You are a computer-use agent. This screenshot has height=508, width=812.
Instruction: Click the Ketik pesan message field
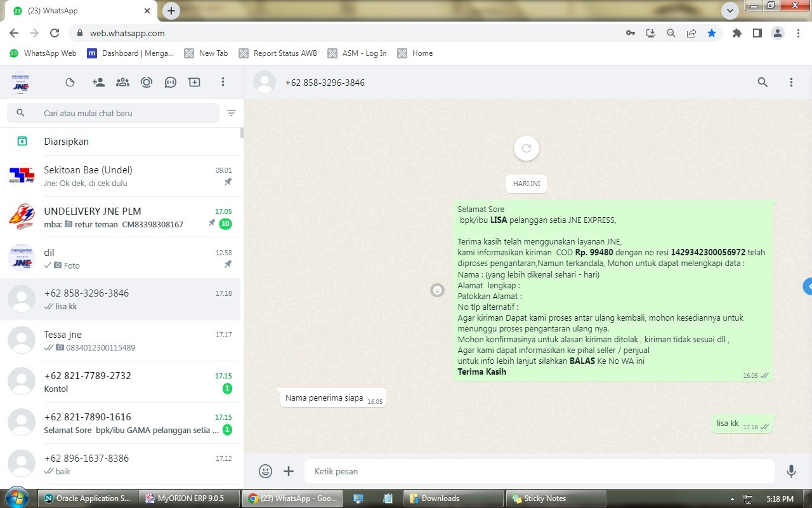[x=540, y=471]
